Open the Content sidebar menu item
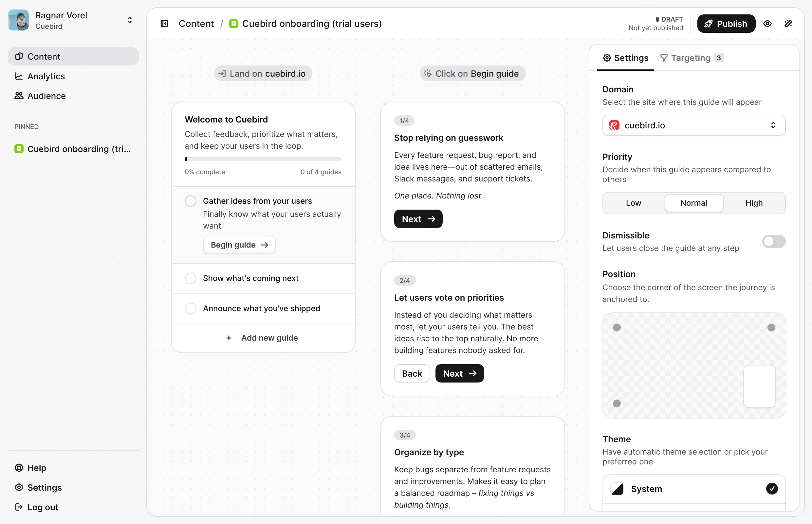Viewport: 812px width, 524px height. (73, 56)
